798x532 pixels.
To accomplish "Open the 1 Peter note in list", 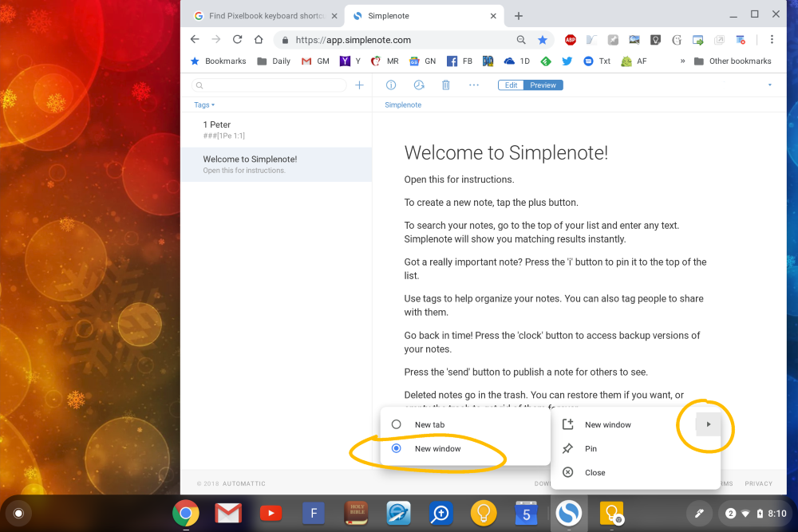I will click(276, 130).
